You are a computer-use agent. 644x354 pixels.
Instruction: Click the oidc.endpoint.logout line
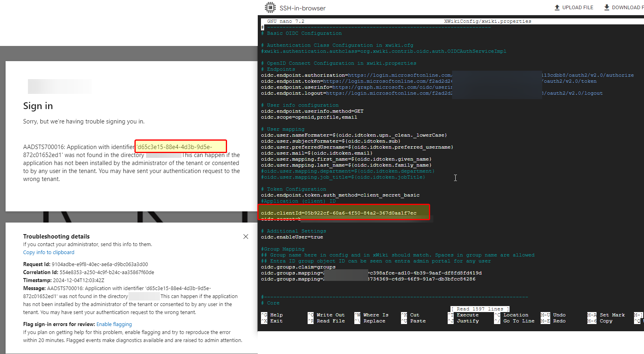432,93
